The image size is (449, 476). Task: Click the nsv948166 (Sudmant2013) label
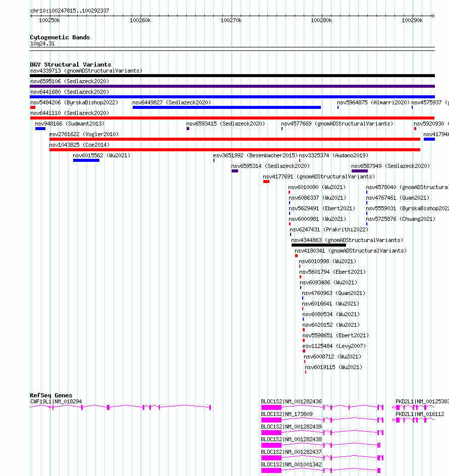70,124
